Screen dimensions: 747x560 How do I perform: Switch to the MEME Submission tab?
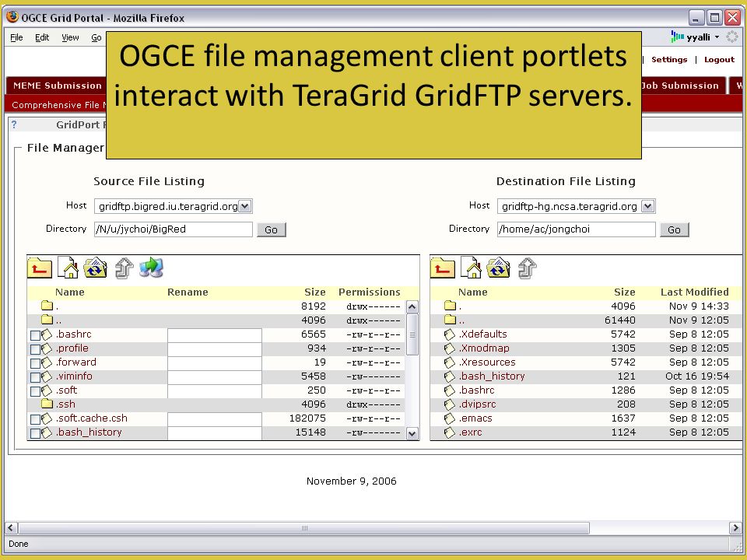(57, 86)
